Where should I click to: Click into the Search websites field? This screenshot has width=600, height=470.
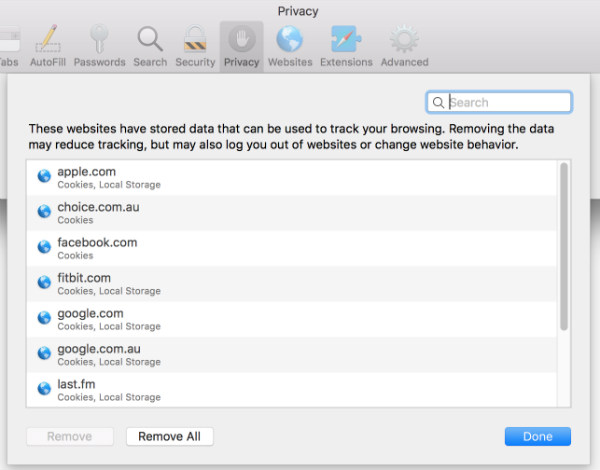[x=507, y=102]
